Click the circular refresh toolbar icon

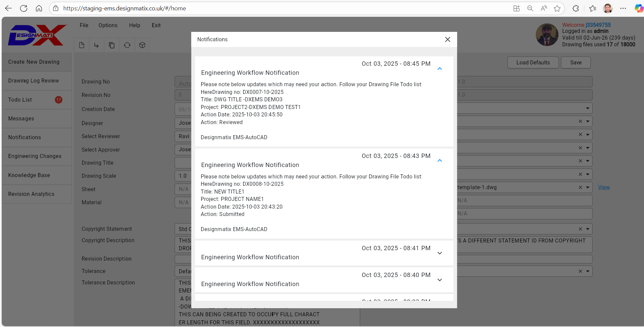pos(127,45)
